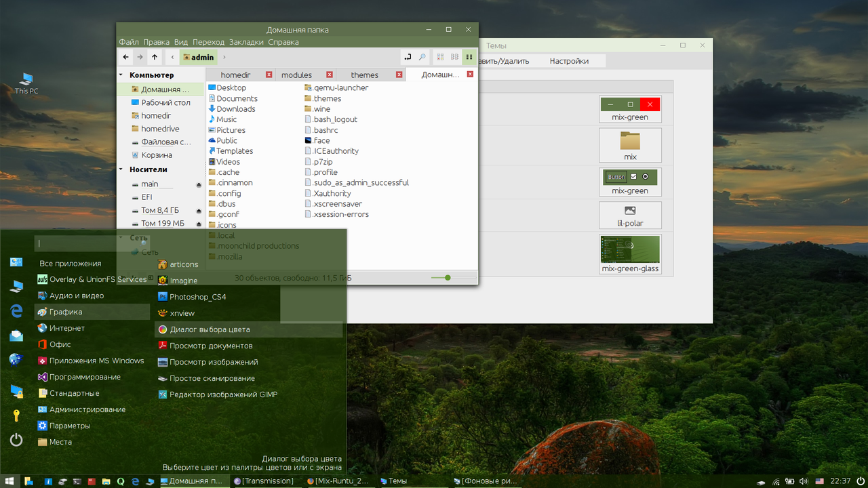Eject the Том 8,4 ГБ volume
Image resolution: width=868 pixels, height=488 pixels.
pos(199,211)
